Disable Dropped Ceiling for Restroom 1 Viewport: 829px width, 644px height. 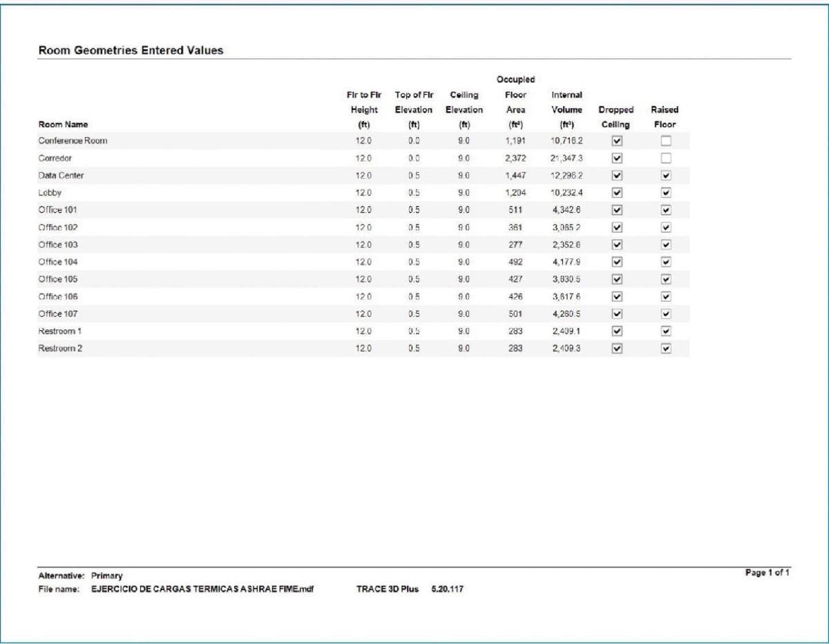(x=618, y=331)
